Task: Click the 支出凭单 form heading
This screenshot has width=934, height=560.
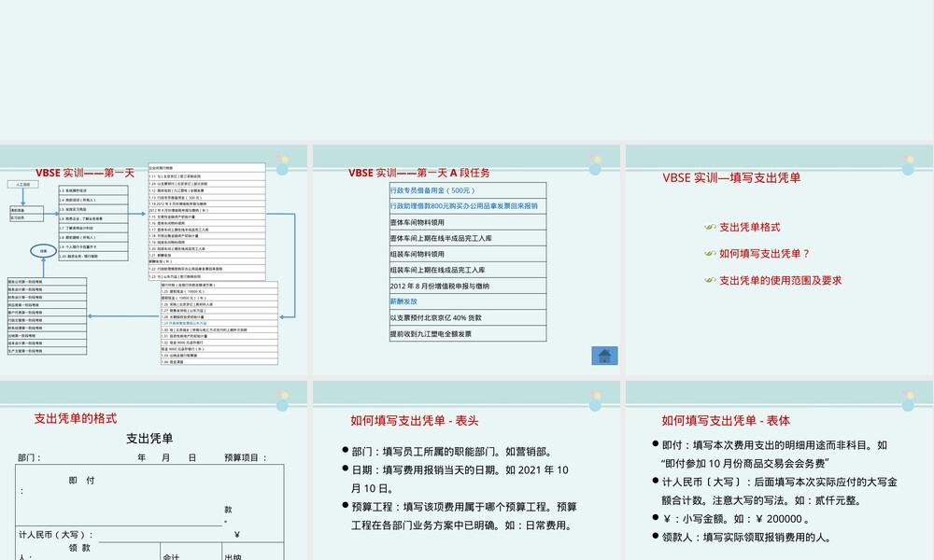Action: pos(149,439)
